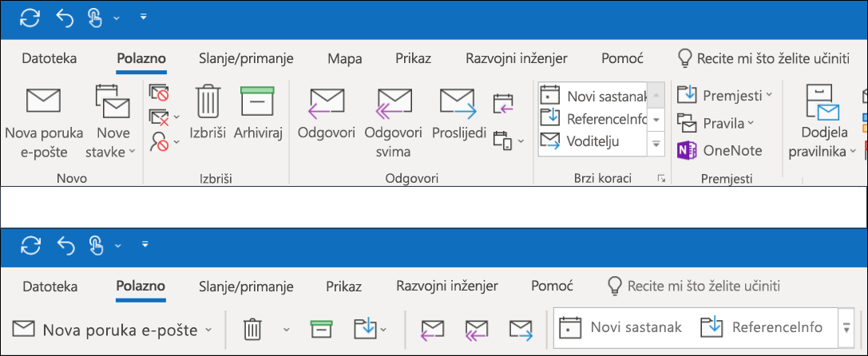
Task: Open Brzi koraci dialog launcher
Action: coord(660,178)
